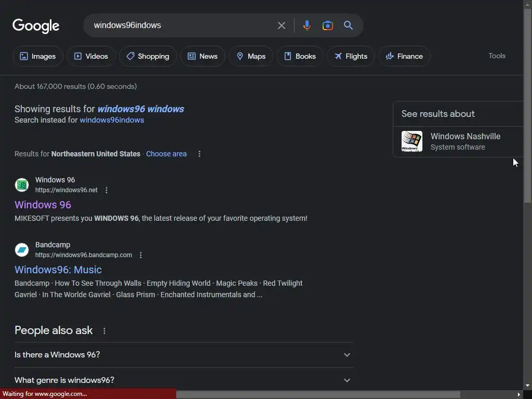
Task: Click the magnifying glass search icon
Action: tap(348, 25)
